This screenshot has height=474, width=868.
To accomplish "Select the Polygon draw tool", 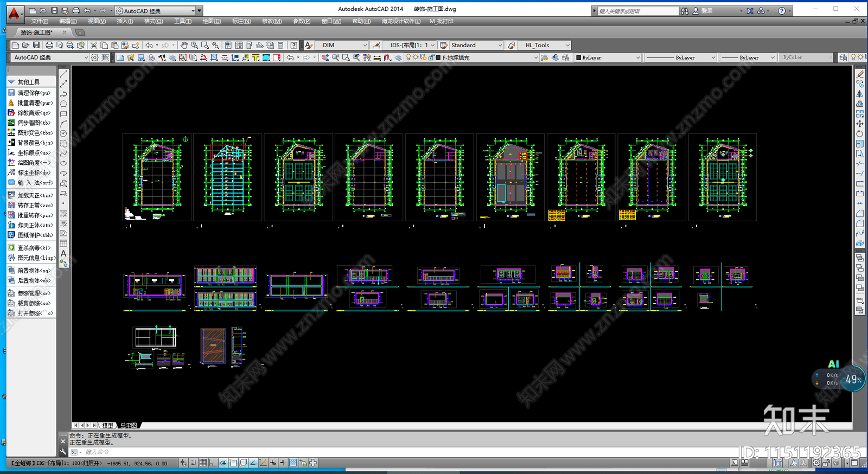I will click(x=63, y=104).
